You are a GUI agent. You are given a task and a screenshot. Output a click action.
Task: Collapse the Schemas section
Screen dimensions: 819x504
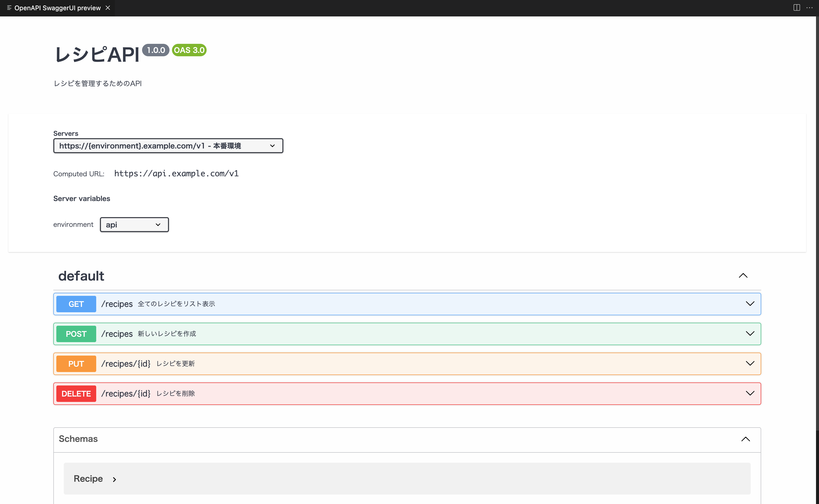[x=746, y=439]
